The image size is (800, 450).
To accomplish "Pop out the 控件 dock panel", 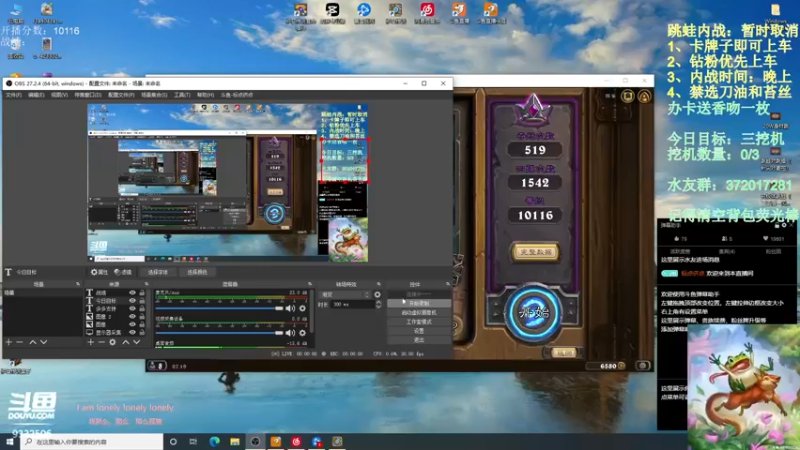I will [x=447, y=284].
